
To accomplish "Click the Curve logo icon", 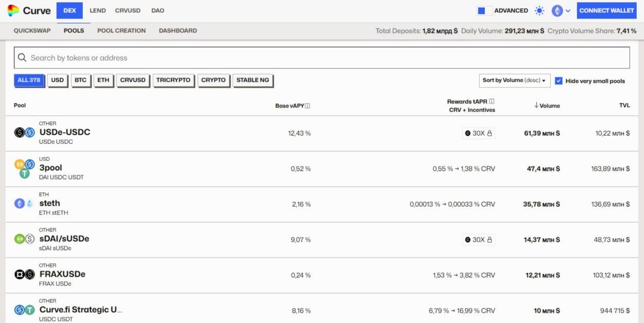I will pos(13,10).
